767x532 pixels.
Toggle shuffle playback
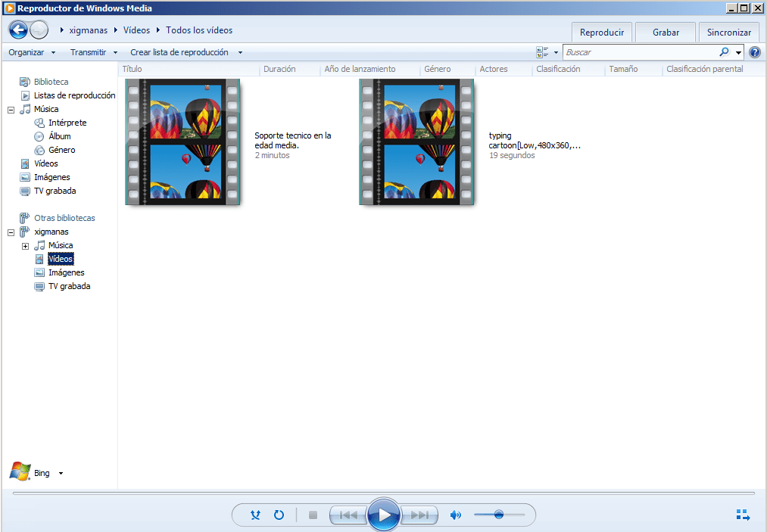(255, 515)
